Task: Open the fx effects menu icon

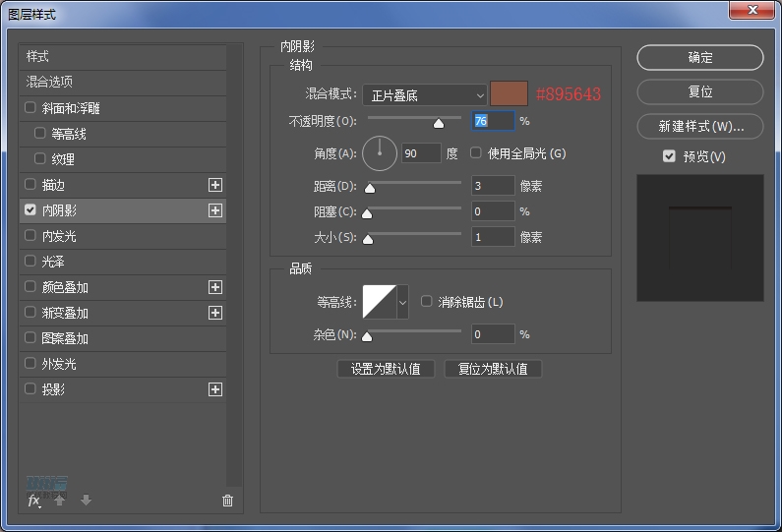Action: point(33,501)
